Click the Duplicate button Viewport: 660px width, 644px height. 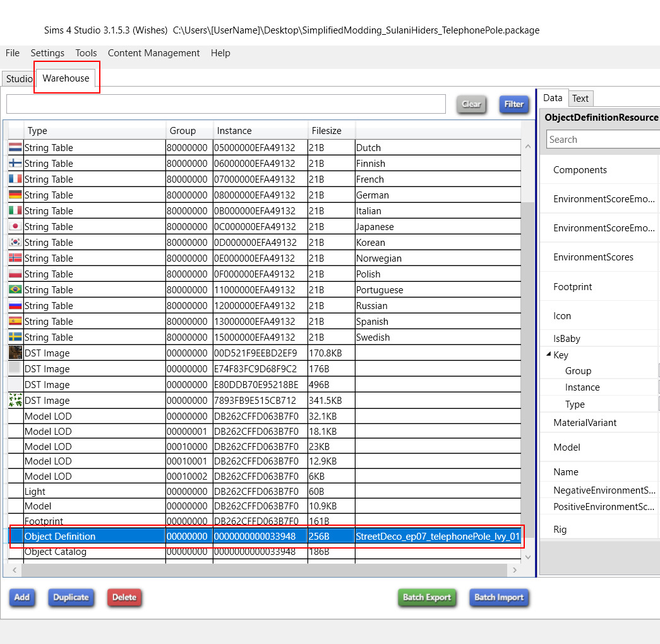71,597
